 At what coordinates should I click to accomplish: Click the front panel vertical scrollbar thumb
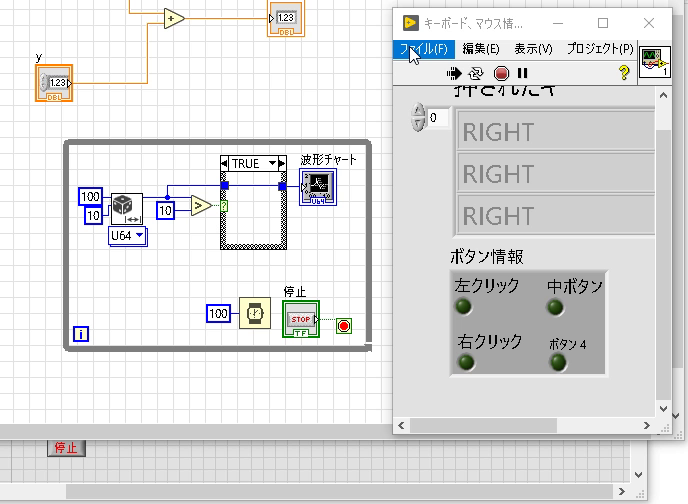coord(663,264)
